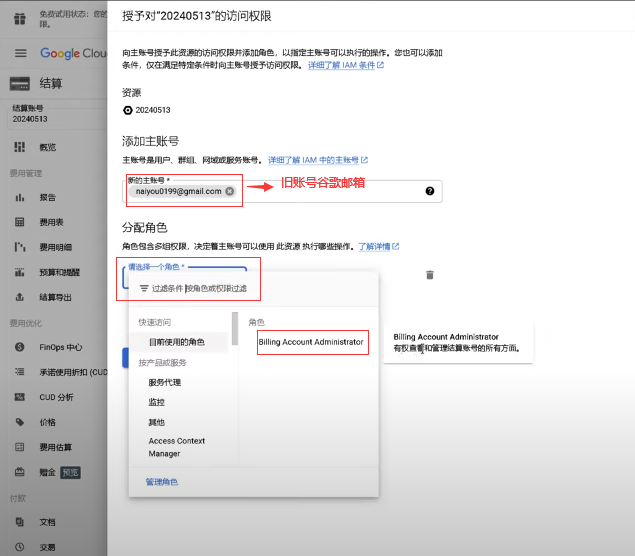Open CUD 分析 in the sidebar
635x556 pixels.
click(56, 397)
